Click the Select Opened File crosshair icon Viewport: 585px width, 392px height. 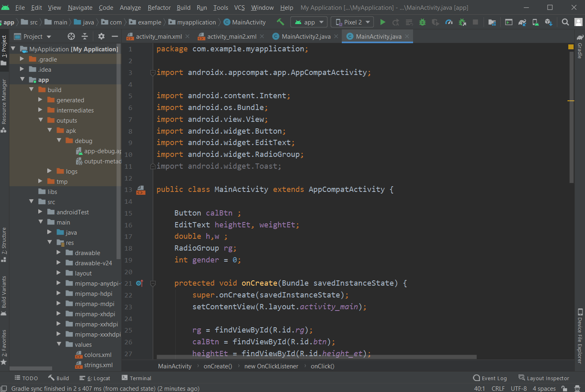[x=71, y=36]
